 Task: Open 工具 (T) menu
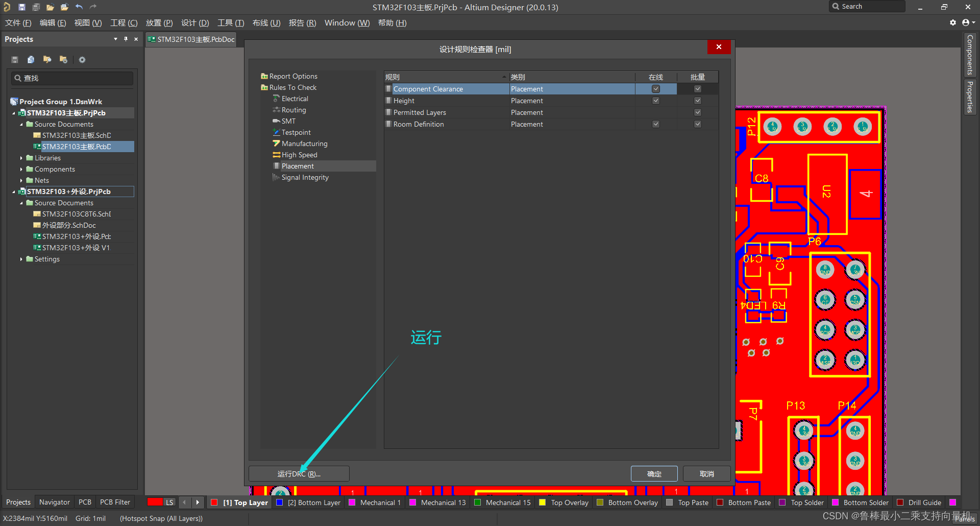tap(231, 23)
